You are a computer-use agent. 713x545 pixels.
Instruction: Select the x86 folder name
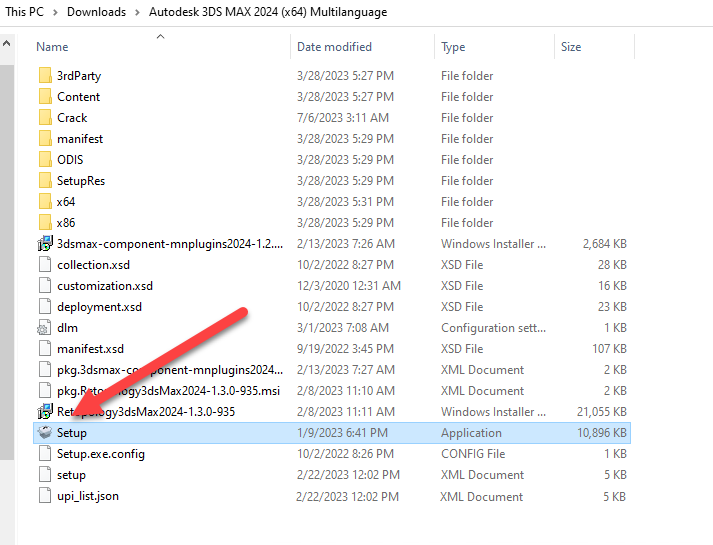click(66, 223)
